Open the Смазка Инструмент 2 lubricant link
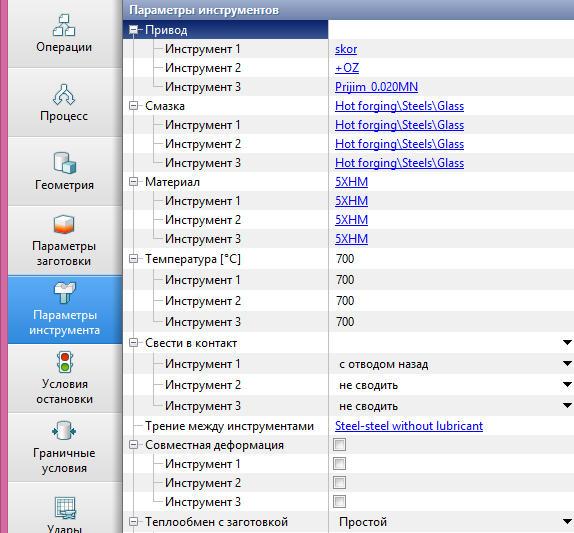The image size is (574, 533). (x=399, y=144)
